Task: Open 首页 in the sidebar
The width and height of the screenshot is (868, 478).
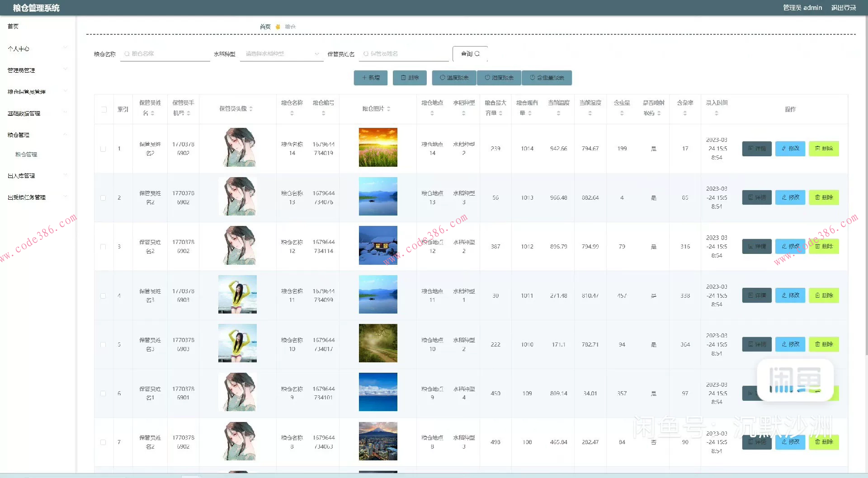Action: 14,26
